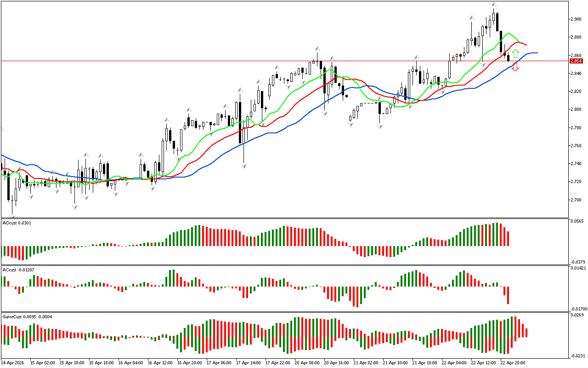Click the down fractal under the lowest 14 Apr candle
This screenshot has height=368, width=588.
coord(12,216)
